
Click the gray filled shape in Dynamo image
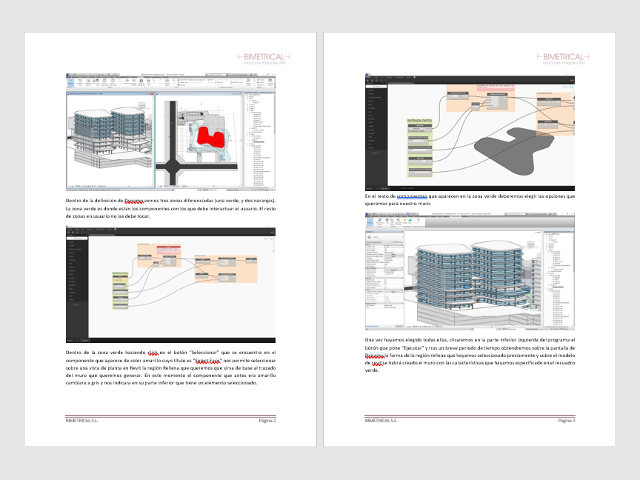pyautogui.click(x=514, y=150)
